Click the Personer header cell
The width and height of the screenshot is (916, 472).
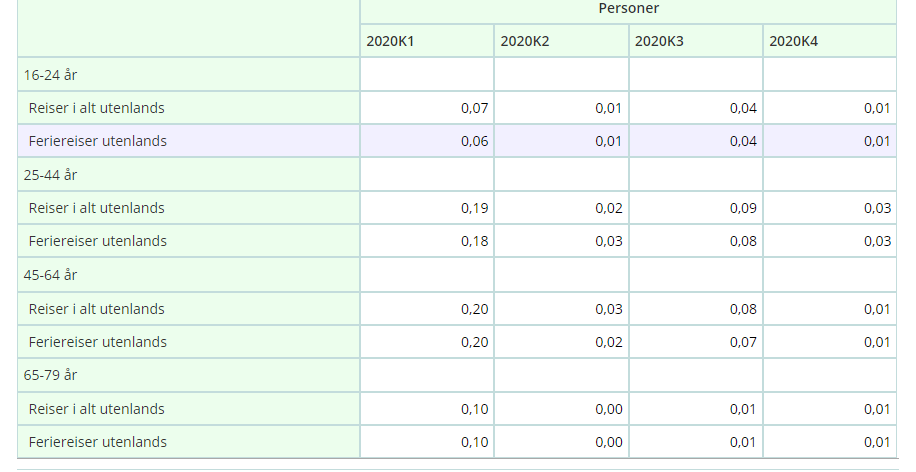pos(627,9)
